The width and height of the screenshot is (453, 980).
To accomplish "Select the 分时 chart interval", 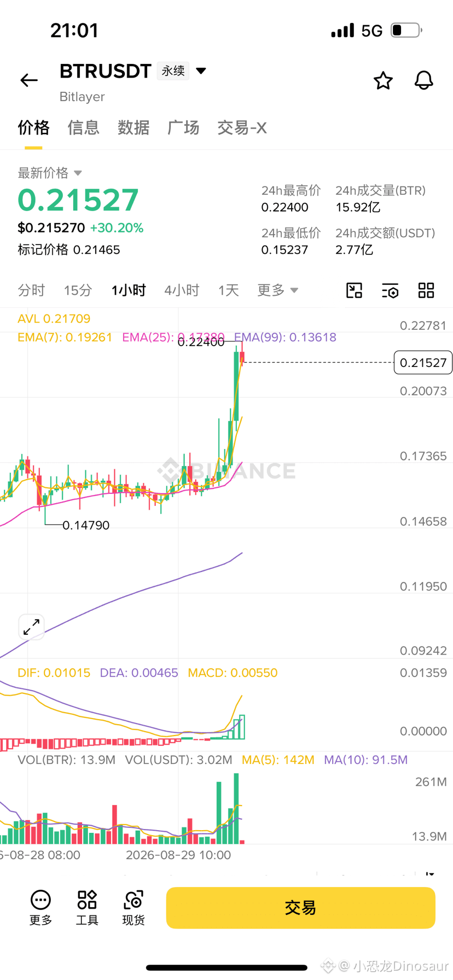I will [31, 290].
